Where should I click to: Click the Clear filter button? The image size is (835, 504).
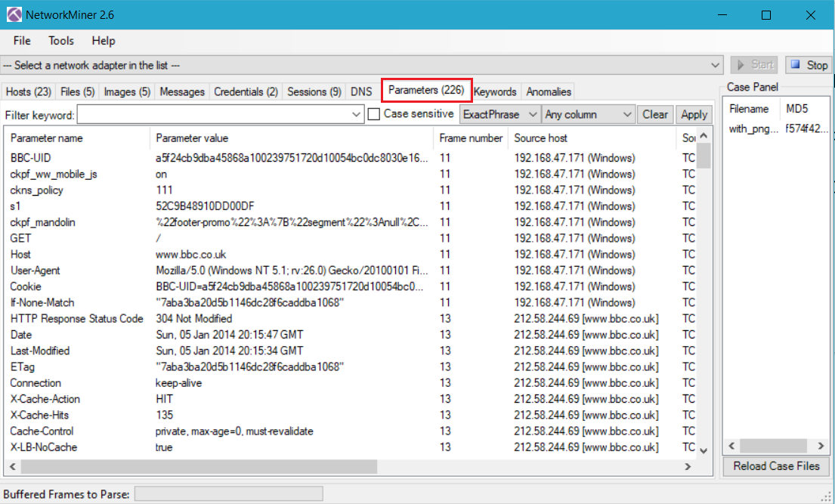pos(655,114)
